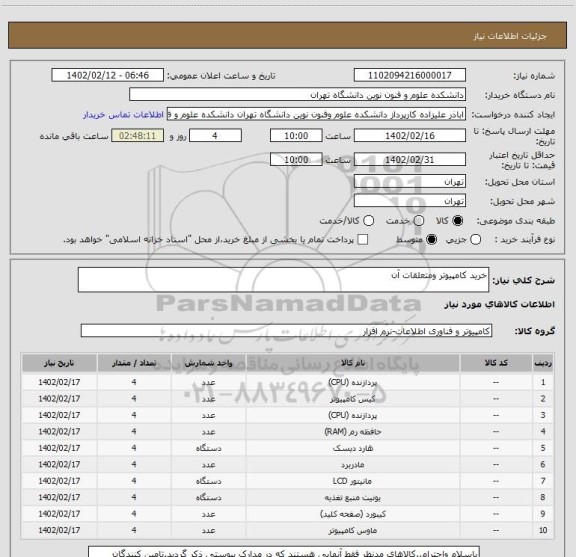Click the مادربرد item name
This screenshot has height=557, width=576.
click(353, 465)
